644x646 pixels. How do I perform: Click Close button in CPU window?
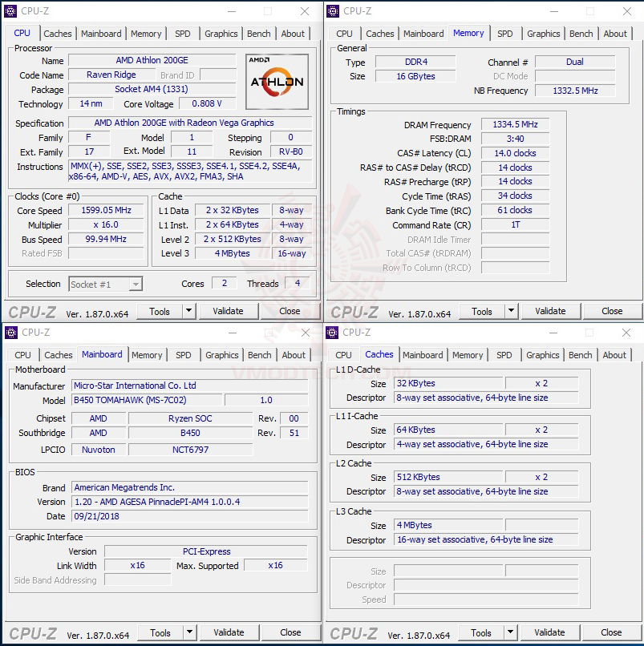click(290, 311)
